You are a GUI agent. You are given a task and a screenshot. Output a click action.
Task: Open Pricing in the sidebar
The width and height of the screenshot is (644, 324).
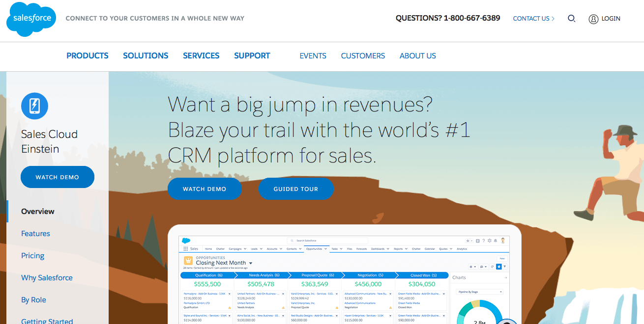coord(33,256)
